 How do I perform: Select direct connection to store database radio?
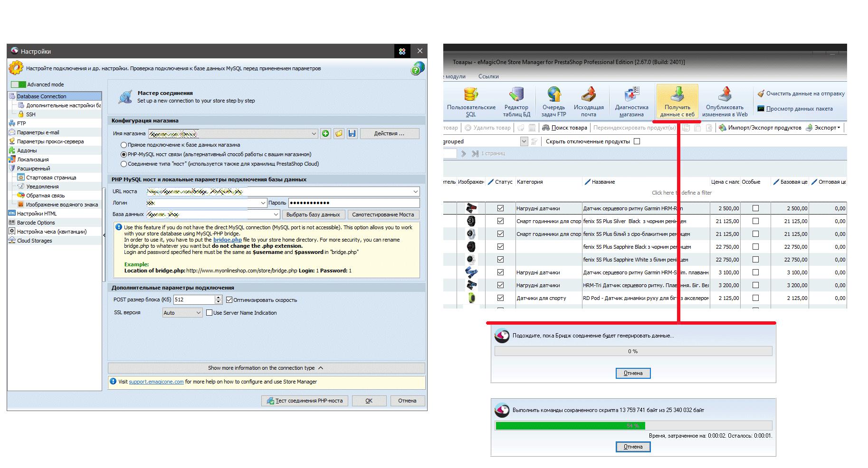124,145
